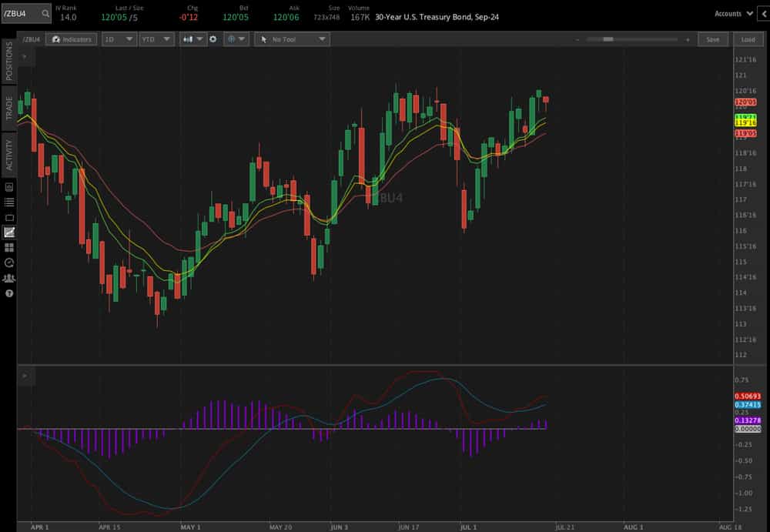Collapse the upper chart panel arrow
Screen dimensions: 770x532
(x=26, y=54)
